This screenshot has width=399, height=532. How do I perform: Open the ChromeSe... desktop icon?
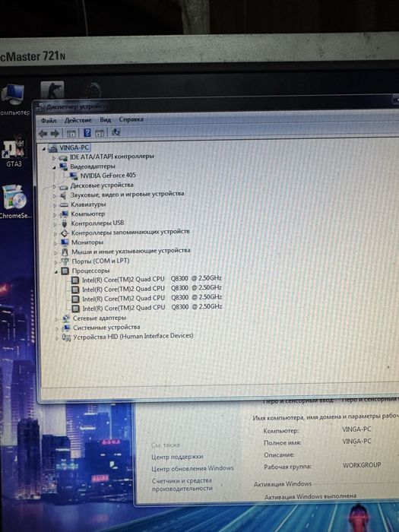pyautogui.click(x=15, y=202)
